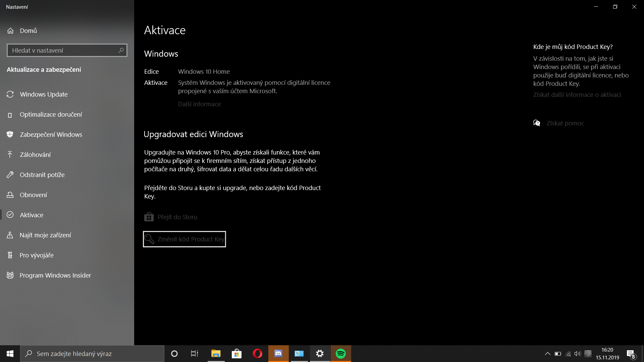Click the Další informace link
644x362 pixels.
point(199,104)
